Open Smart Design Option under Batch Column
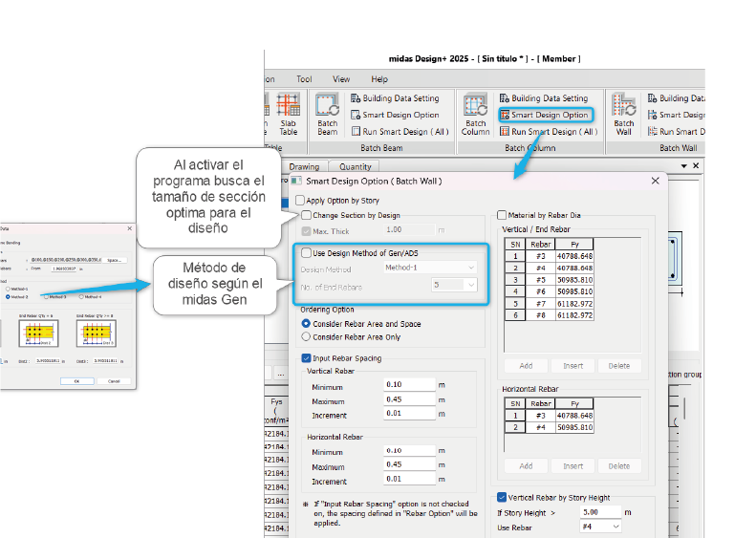Viewport: 756px width, 538px height. [x=544, y=115]
